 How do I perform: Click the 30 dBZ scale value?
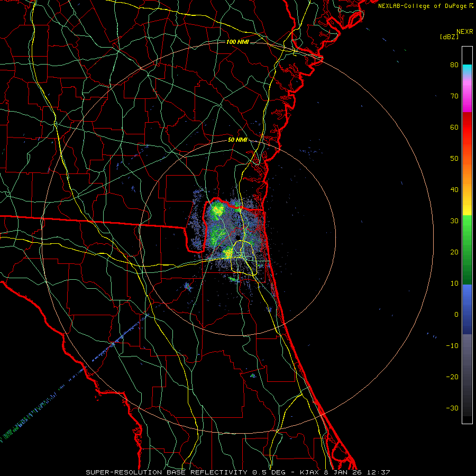click(454, 221)
